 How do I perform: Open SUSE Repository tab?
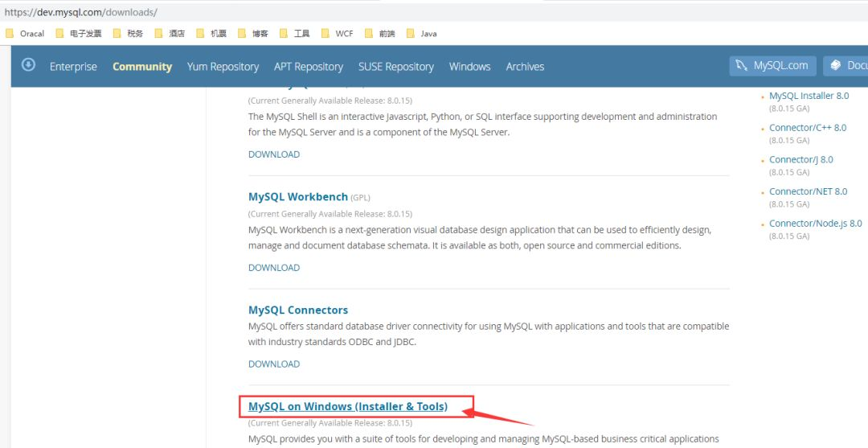coord(395,67)
